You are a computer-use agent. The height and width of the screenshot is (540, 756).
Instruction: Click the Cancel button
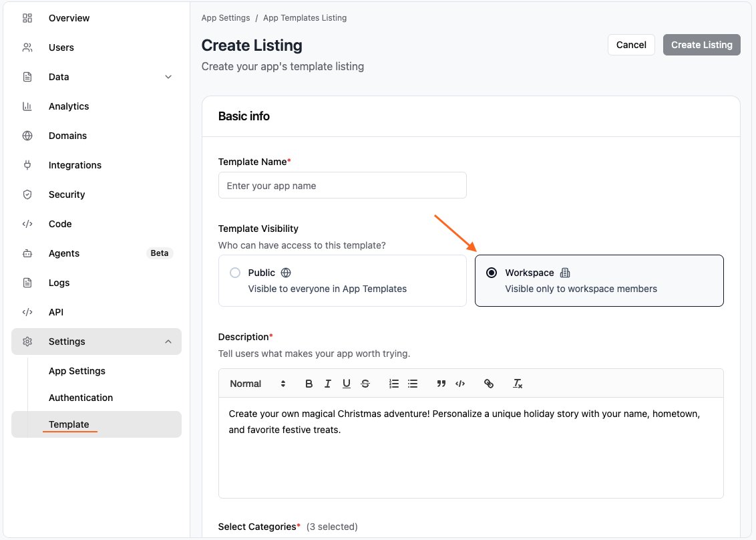click(631, 45)
